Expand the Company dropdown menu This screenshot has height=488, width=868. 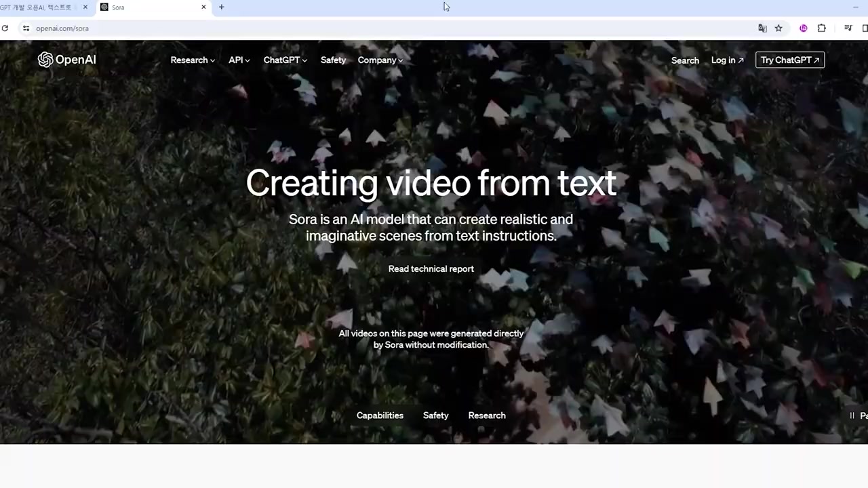[380, 60]
